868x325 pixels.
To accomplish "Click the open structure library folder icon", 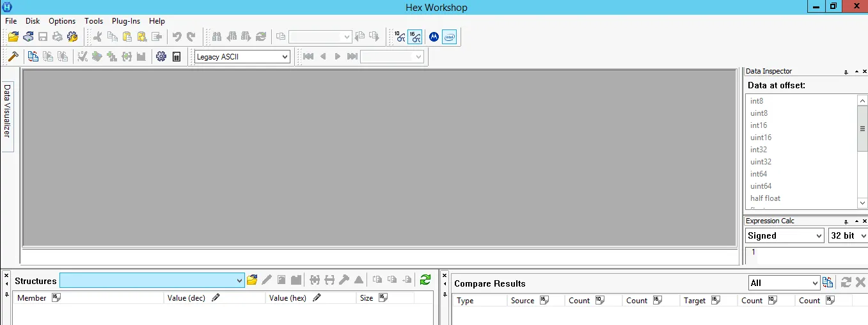I will (252, 280).
